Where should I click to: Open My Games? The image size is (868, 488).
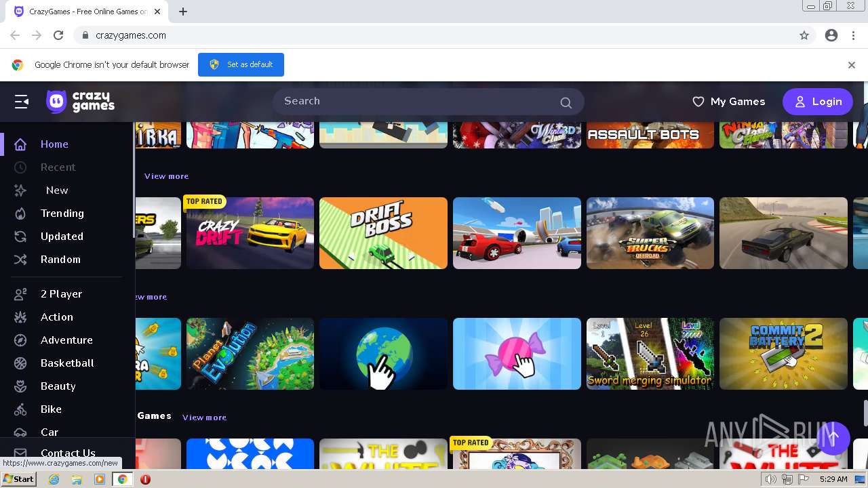click(728, 102)
